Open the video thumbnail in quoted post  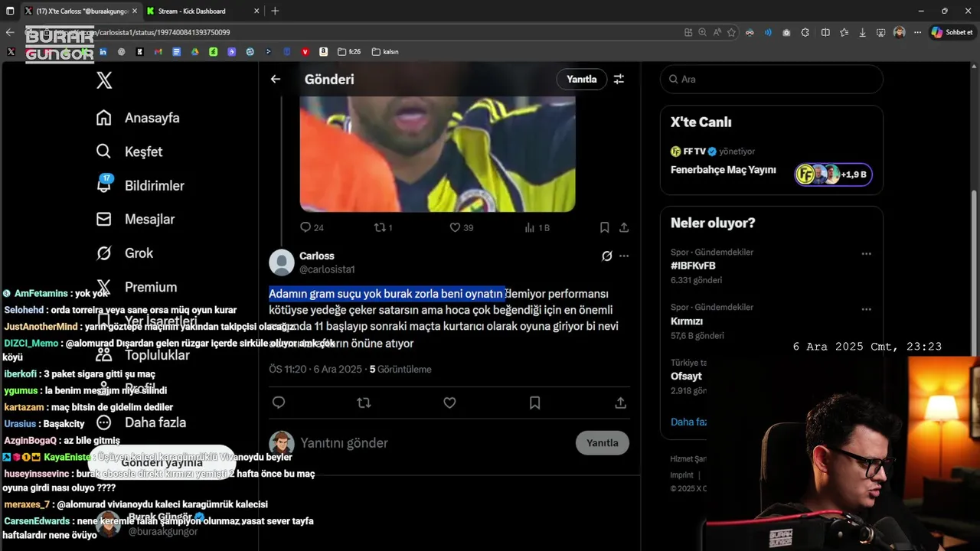pyautogui.click(x=437, y=154)
